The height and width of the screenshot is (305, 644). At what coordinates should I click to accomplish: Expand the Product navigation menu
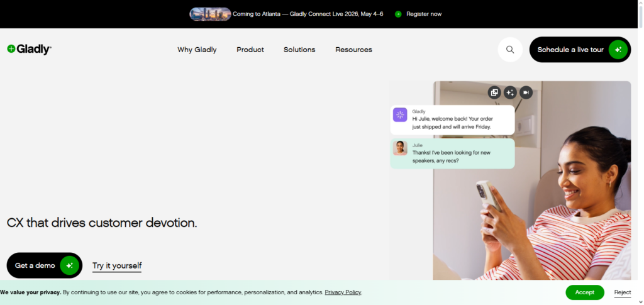point(250,50)
